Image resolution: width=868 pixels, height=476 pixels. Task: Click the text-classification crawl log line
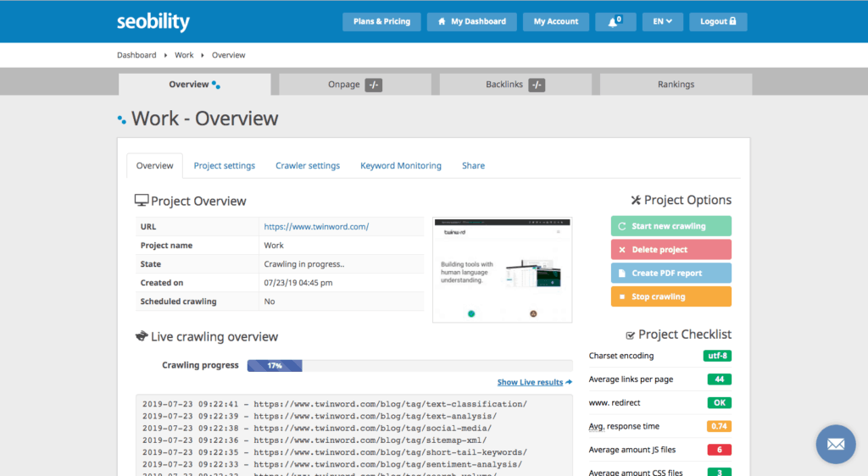pos(334,404)
